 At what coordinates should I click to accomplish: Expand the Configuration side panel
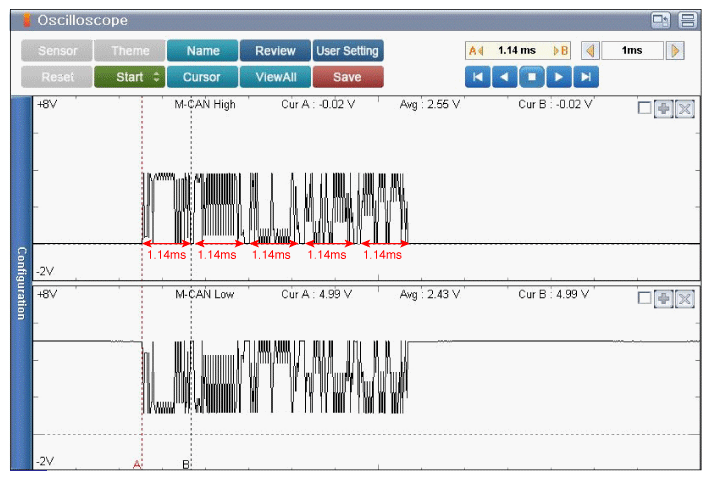[21, 283]
